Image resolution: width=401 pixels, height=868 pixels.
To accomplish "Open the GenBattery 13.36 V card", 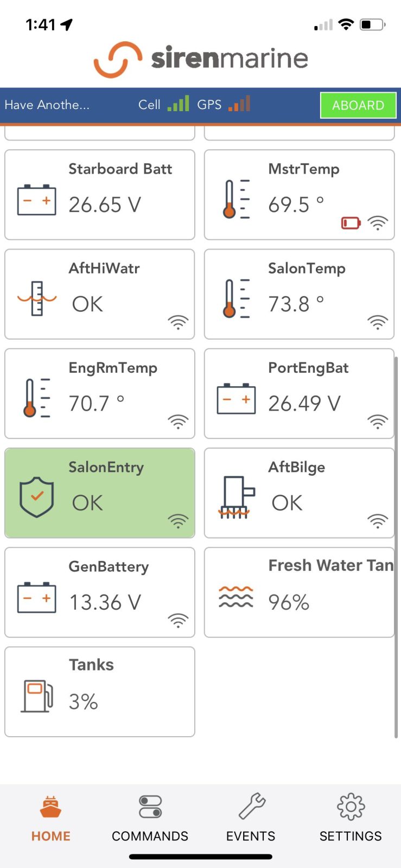I will tap(100, 592).
